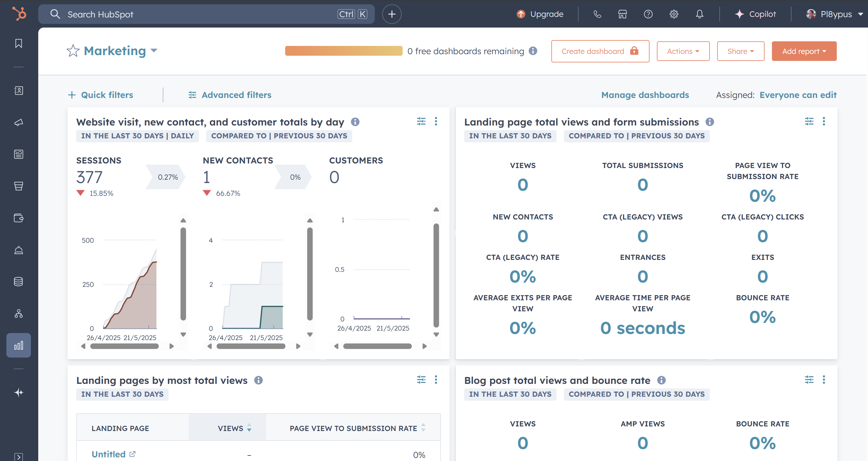Open the Automations icon in sidebar

(19, 314)
